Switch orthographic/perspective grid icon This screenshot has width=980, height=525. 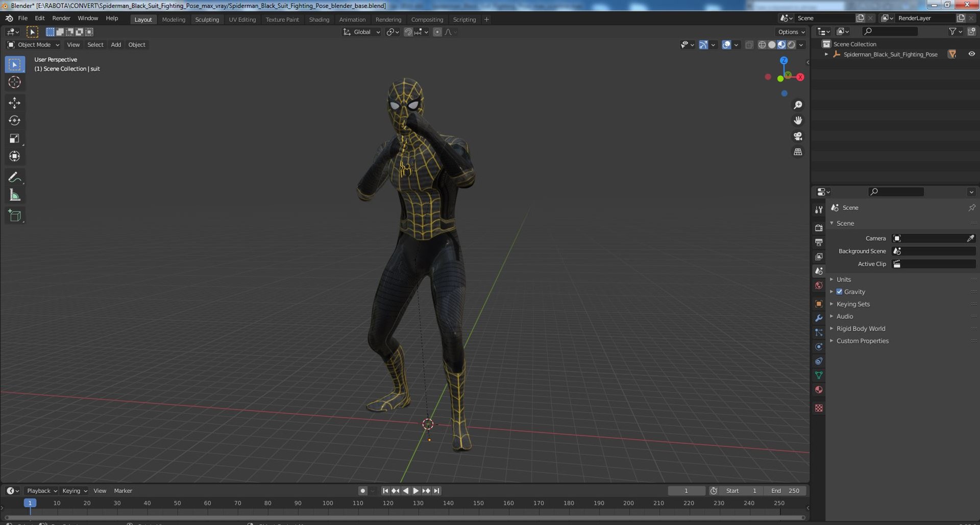point(798,152)
